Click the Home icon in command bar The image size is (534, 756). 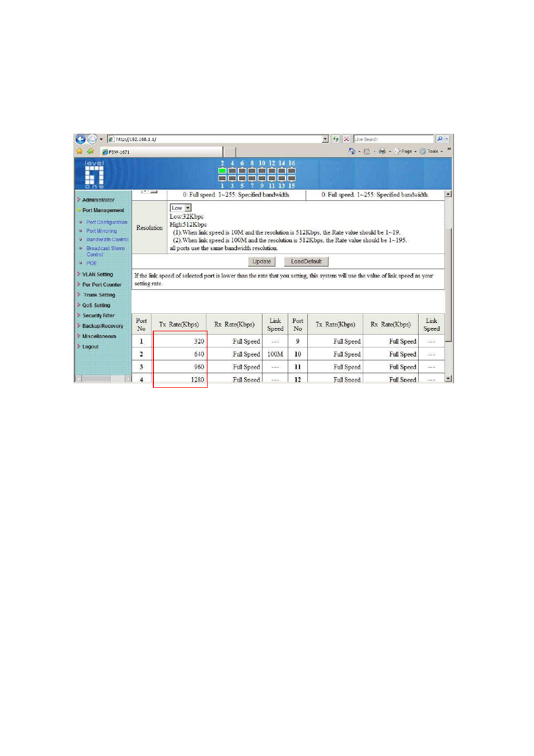(x=352, y=151)
